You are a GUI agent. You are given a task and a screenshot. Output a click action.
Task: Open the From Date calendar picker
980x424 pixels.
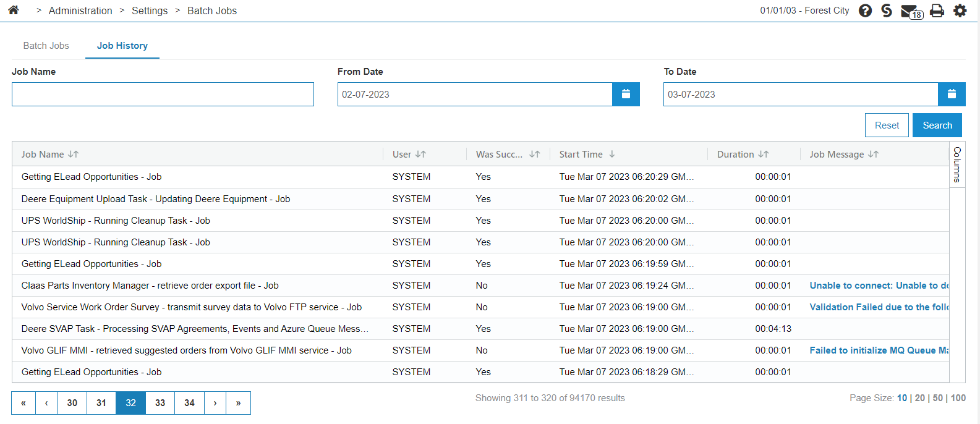point(626,95)
